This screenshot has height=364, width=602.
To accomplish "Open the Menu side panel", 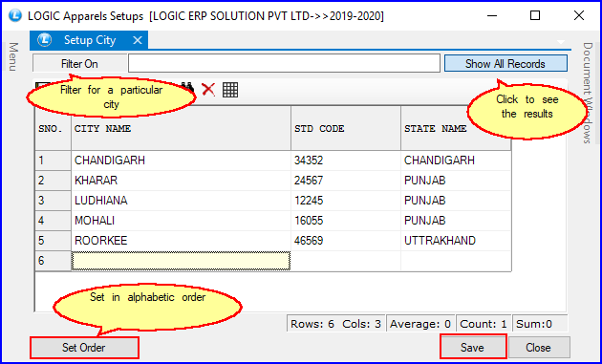I will point(13,56).
